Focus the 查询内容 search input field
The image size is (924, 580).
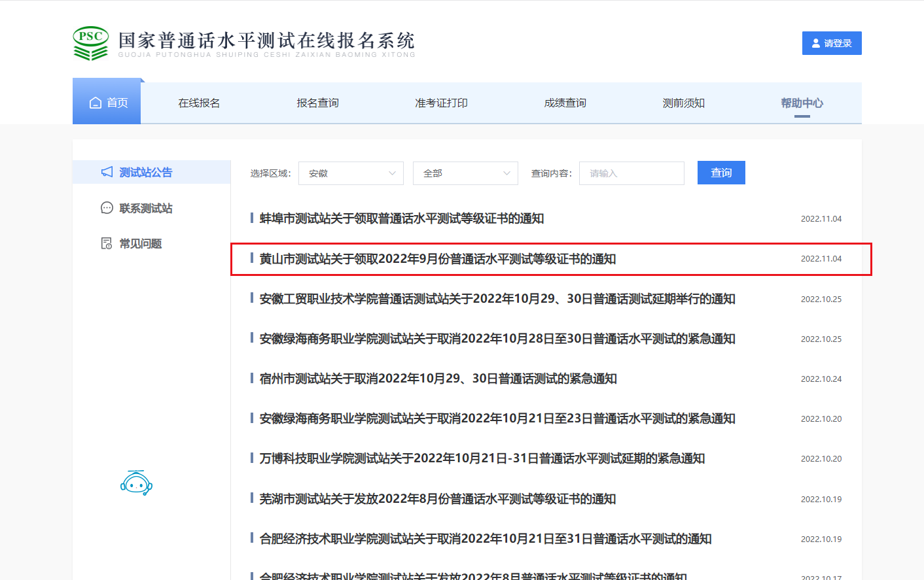(631, 173)
